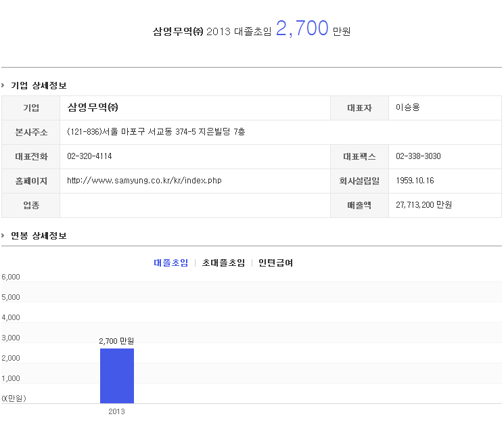Click the address text 서울 마포구 서교동
This screenshot has height=429, width=504.
137,131
